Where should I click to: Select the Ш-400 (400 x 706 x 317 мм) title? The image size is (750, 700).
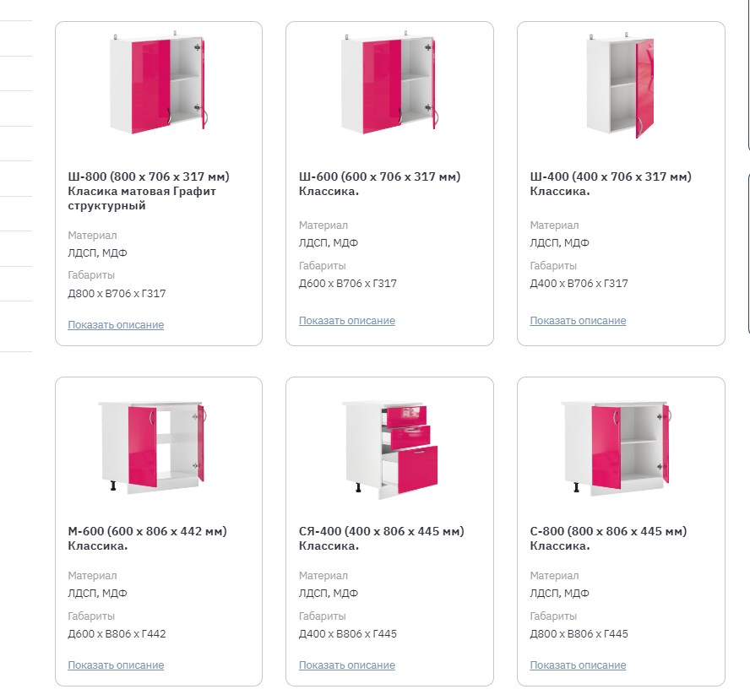[x=611, y=176]
